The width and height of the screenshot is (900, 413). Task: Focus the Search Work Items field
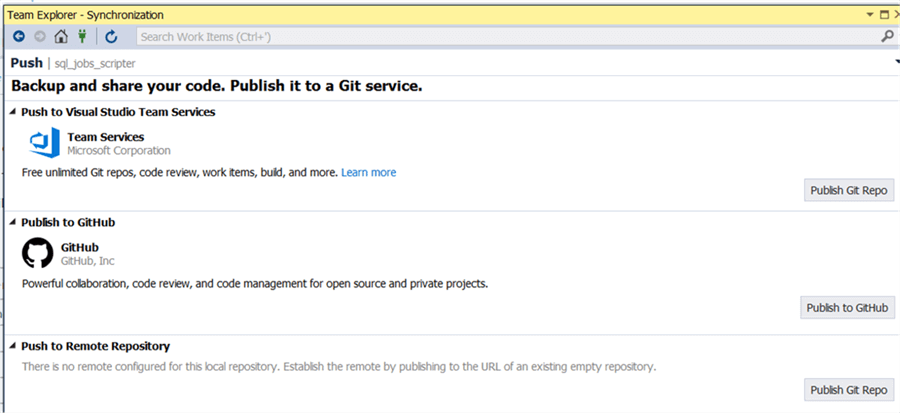point(500,37)
